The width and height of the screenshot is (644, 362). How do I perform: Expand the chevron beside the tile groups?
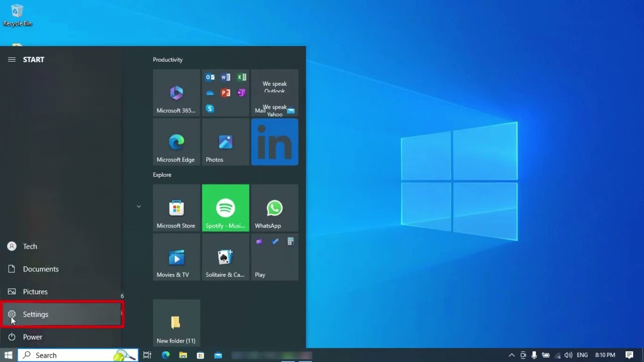[x=138, y=206]
